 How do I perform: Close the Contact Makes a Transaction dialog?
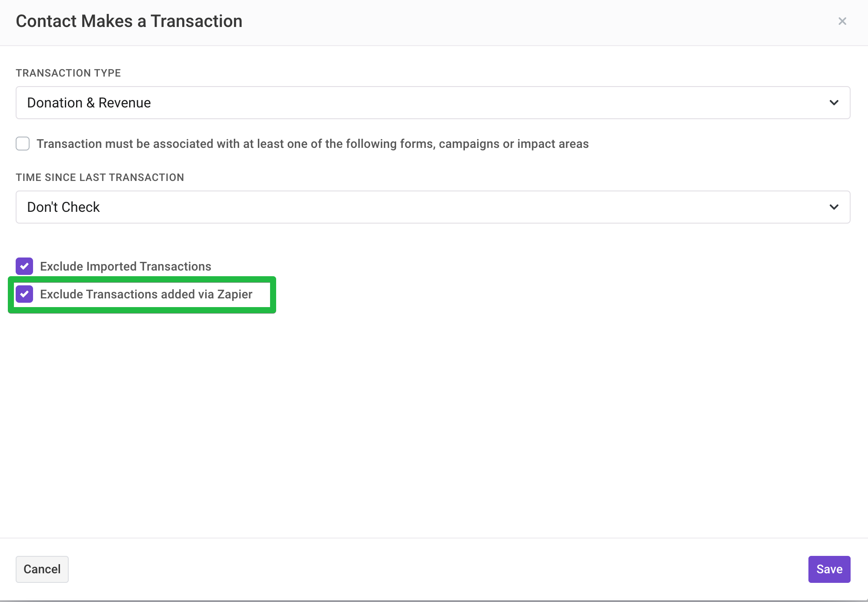point(842,21)
